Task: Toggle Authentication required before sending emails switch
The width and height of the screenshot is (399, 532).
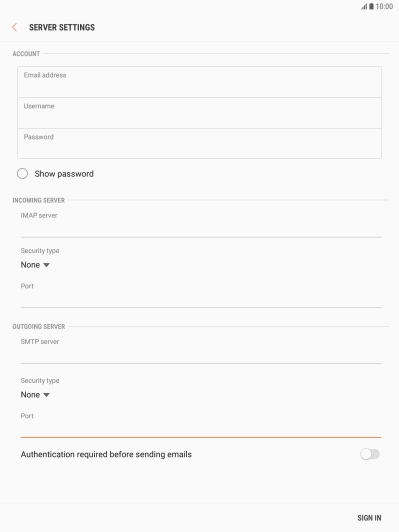Action: (370, 454)
